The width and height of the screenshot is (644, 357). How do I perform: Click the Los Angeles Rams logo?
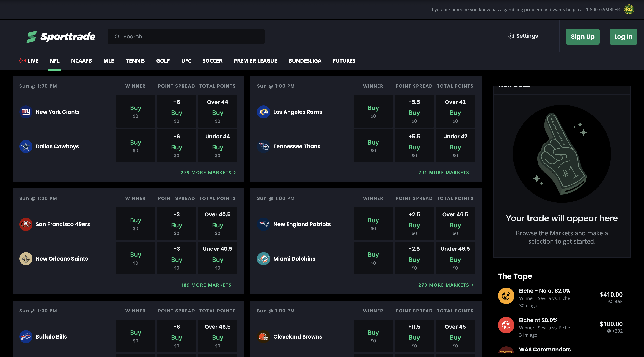point(263,112)
